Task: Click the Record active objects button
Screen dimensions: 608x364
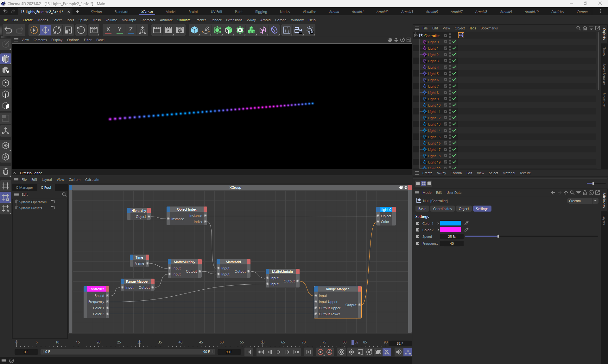Action: [320, 352]
